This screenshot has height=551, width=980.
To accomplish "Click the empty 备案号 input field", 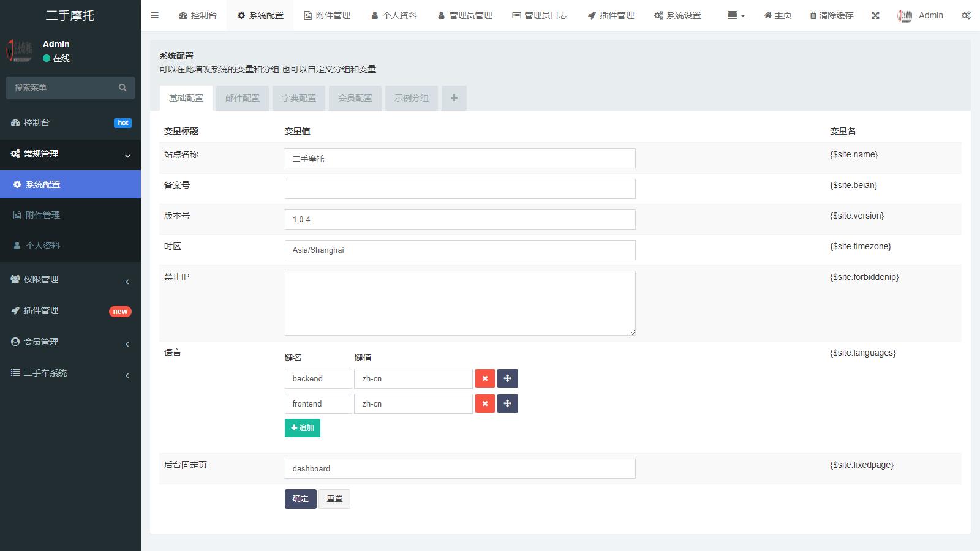I will (459, 189).
